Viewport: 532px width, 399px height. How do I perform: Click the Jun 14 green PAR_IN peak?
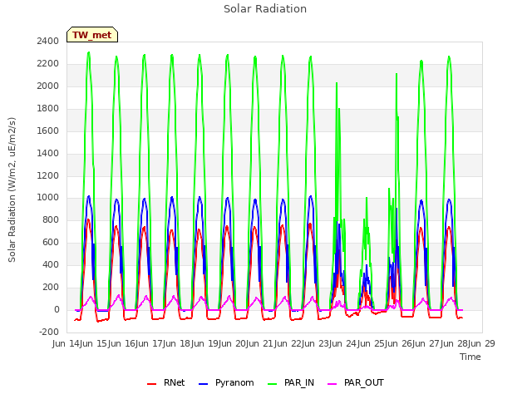point(89,52)
